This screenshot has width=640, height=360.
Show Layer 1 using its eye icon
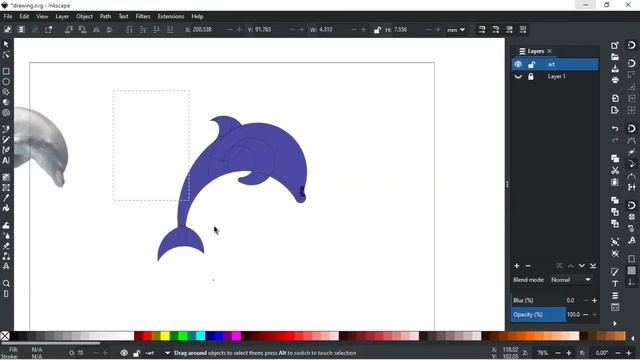click(x=518, y=76)
